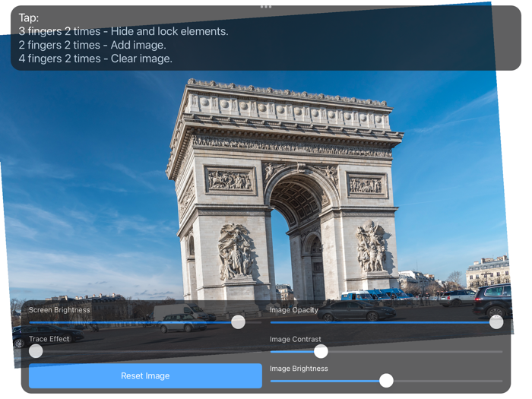
Task: Click the Trace Effect label
Action: click(49, 339)
